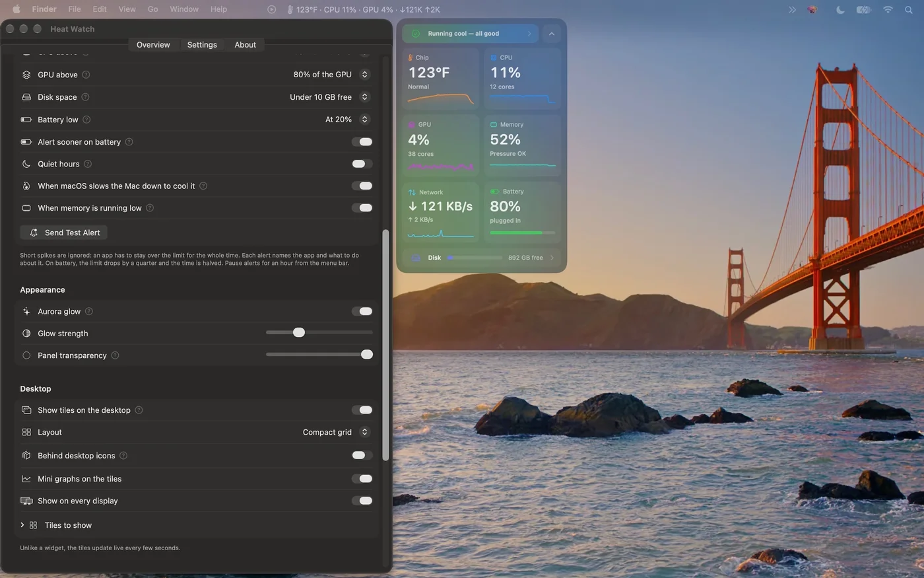
Task: Toggle Quiet hours switch
Action: [x=362, y=164]
